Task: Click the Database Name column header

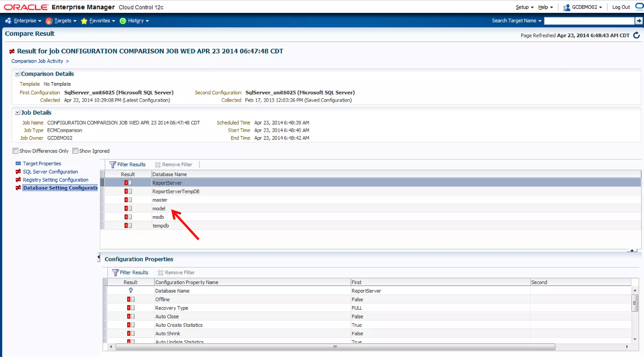Action: [396, 174]
